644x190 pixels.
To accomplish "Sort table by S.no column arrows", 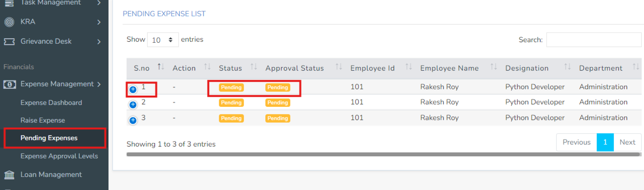I will [161, 66].
